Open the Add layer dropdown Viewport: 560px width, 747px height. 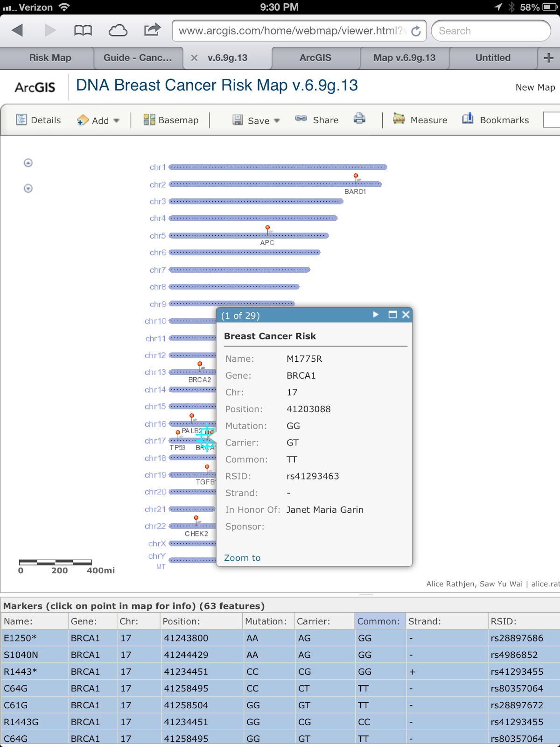pyautogui.click(x=98, y=120)
